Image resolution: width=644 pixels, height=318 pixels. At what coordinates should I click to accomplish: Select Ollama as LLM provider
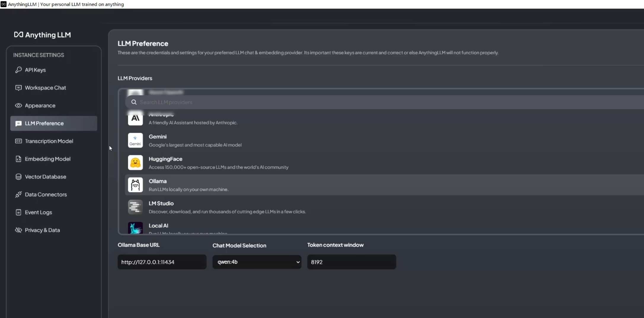[x=384, y=185]
